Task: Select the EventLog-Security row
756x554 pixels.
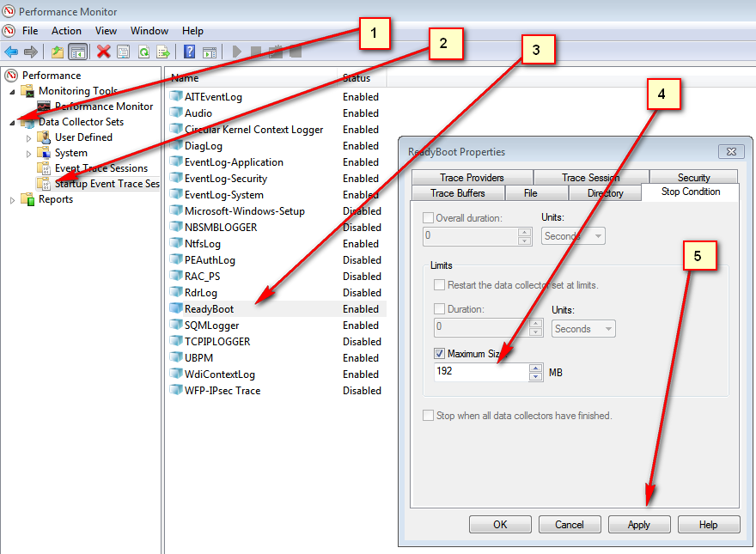Action: (277, 179)
